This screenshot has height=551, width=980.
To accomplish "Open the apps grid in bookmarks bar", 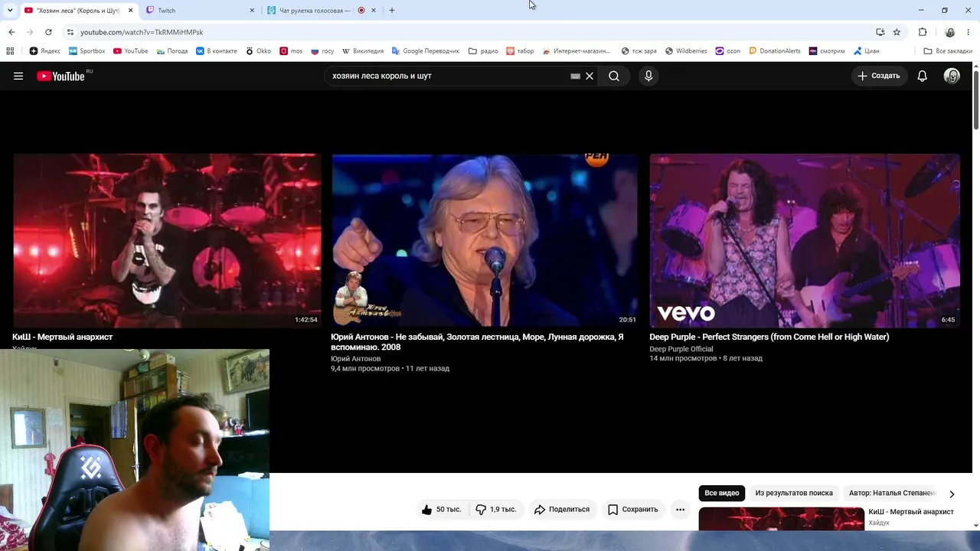I will (10, 51).
